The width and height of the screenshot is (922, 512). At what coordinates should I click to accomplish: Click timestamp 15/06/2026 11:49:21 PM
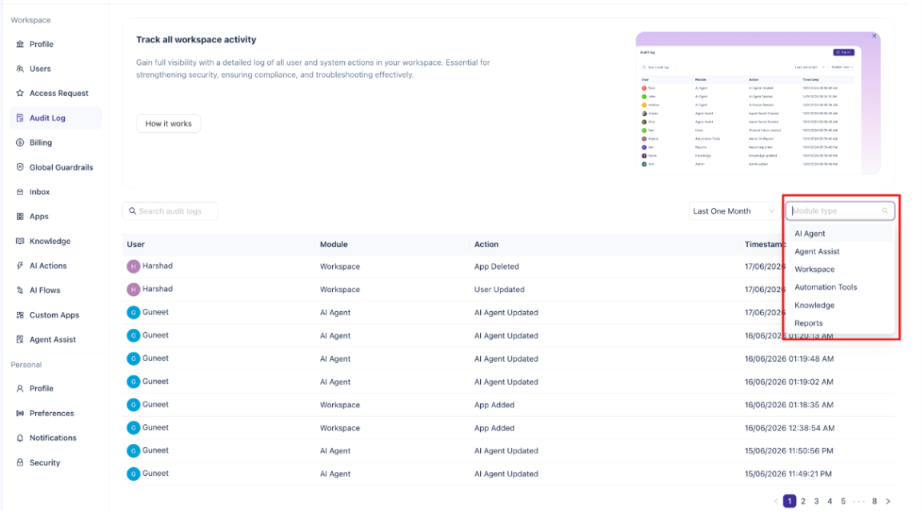(x=789, y=474)
